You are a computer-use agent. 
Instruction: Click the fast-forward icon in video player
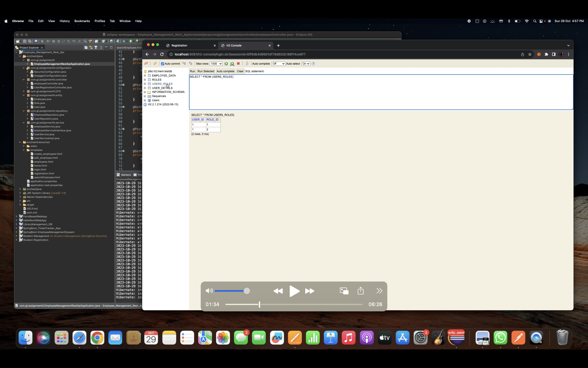pos(310,291)
